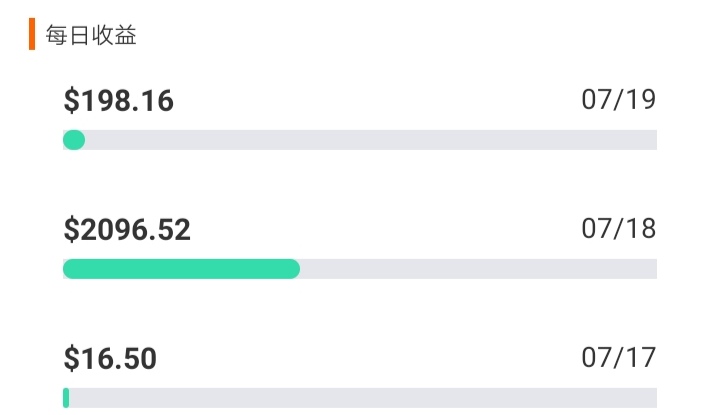The width and height of the screenshot is (720, 415).
Task: Click the tiny green sliver on the 07/17 bar
Action: 66,398
